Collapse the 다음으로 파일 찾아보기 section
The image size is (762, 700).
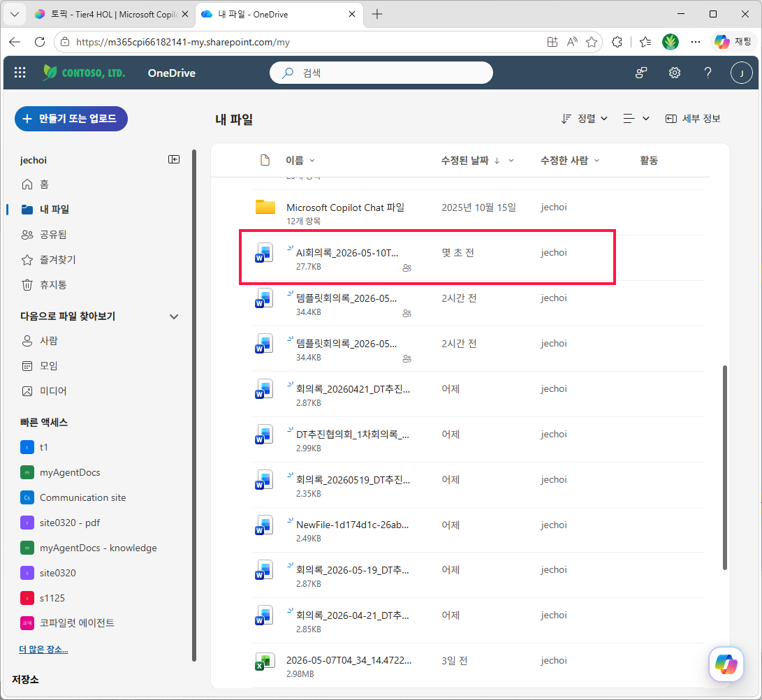[x=173, y=316]
